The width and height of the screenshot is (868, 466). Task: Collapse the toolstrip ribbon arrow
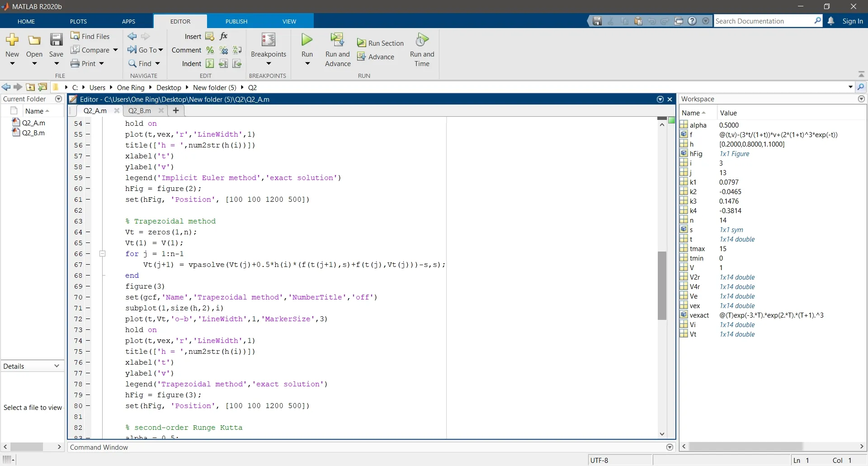pyautogui.click(x=861, y=74)
